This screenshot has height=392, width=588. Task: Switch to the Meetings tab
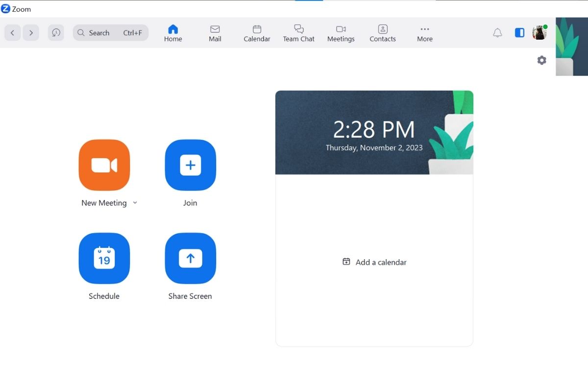(x=341, y=33)
